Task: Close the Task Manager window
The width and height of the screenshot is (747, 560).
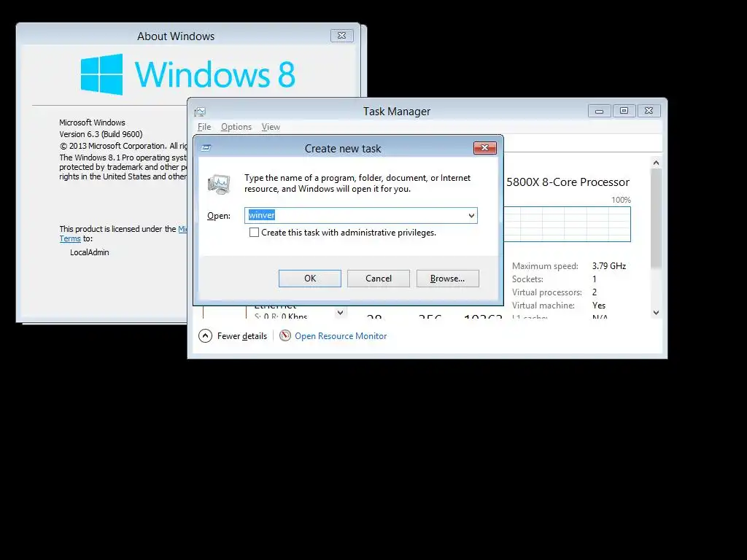Action: (649, 111)
